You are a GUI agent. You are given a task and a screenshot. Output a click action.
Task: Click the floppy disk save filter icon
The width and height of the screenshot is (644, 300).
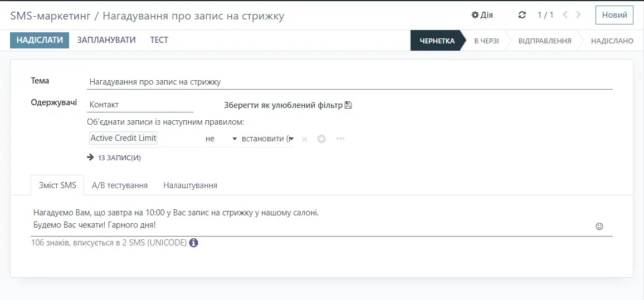pos(349,105)
